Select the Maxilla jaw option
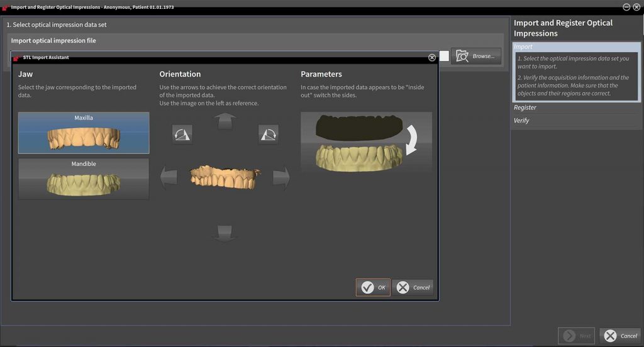 click(x=84, y=133)
